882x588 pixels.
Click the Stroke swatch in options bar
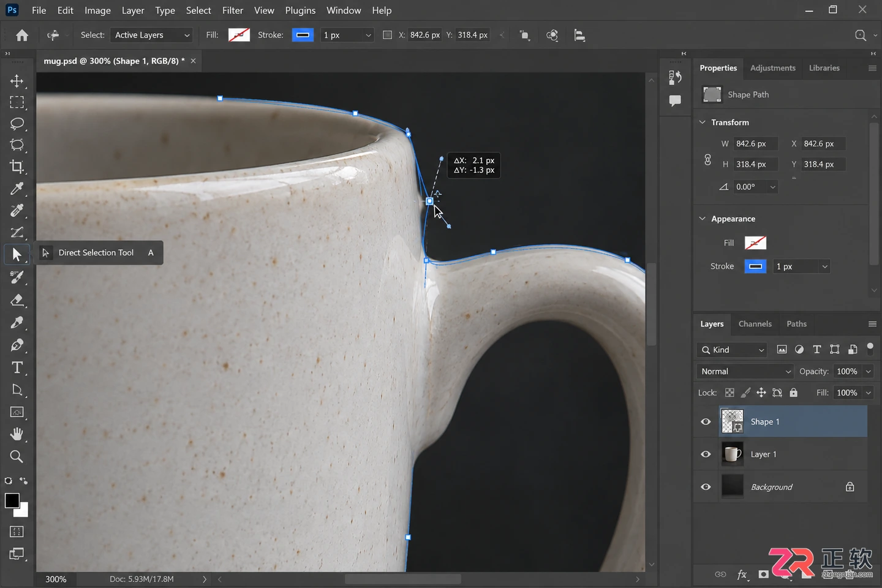point(303,35)
